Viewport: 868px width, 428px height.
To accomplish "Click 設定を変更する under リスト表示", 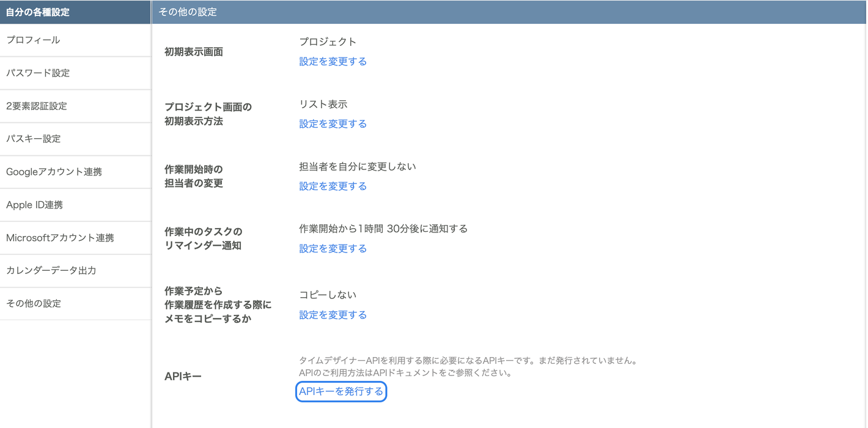I will (333, 124).
